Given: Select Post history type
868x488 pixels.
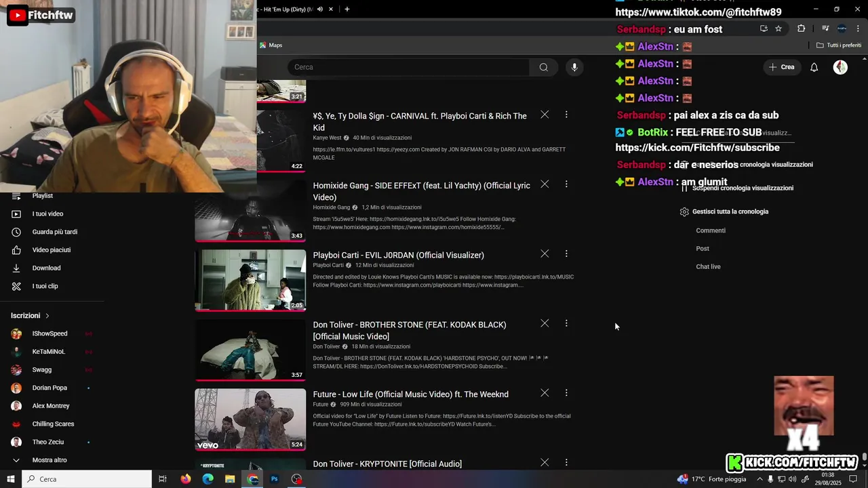Looking at the screenshot, I should tap(703, 249).
